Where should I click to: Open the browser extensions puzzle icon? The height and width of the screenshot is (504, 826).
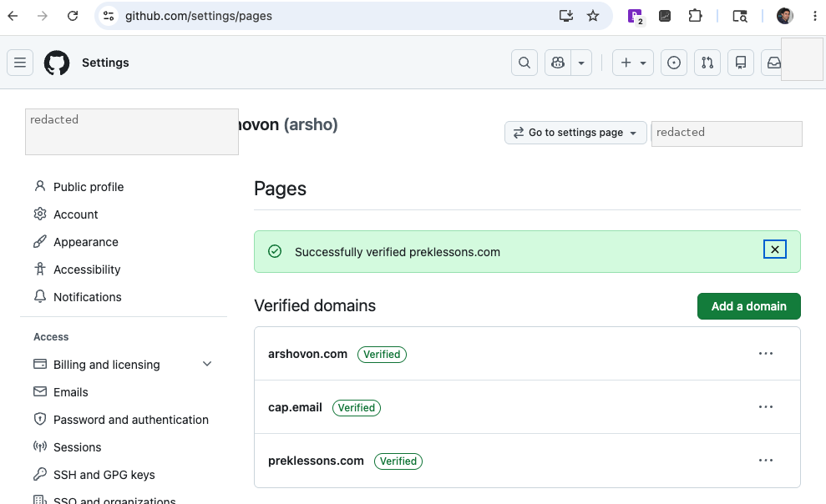(696, 16)
